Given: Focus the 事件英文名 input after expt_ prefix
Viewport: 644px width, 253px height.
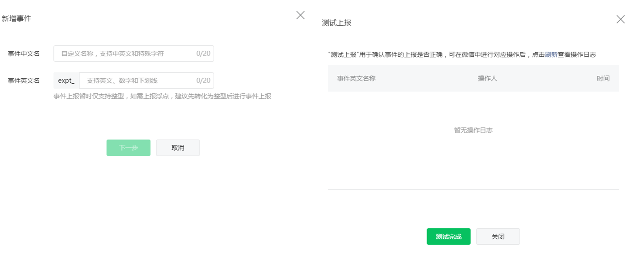Looking at the screenshot, I should click(x=147, y=81).
